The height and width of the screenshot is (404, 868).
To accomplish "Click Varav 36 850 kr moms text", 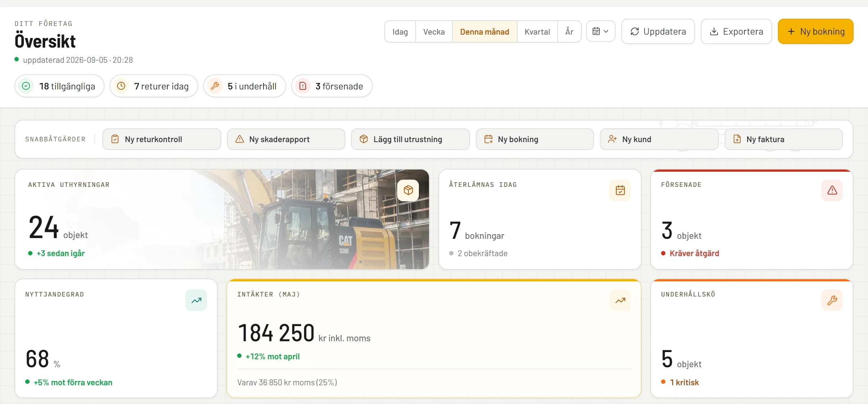I will point(287,382).
